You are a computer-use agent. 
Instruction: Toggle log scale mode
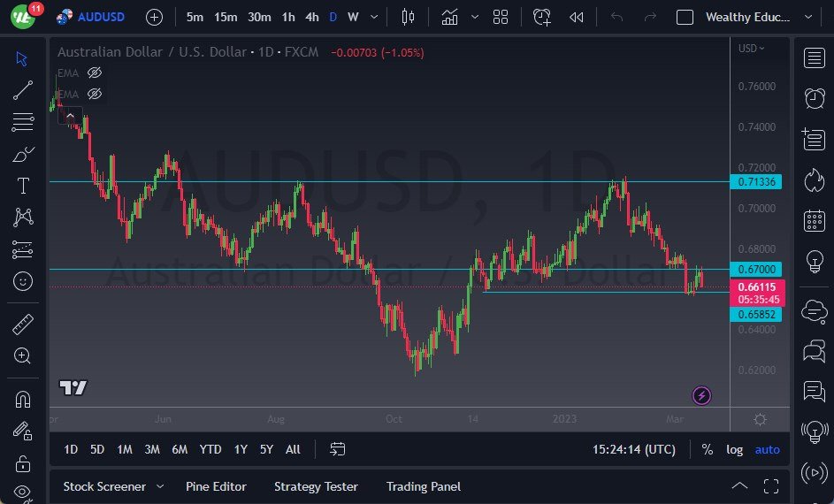pyautogui.click(x=735, y=449)
